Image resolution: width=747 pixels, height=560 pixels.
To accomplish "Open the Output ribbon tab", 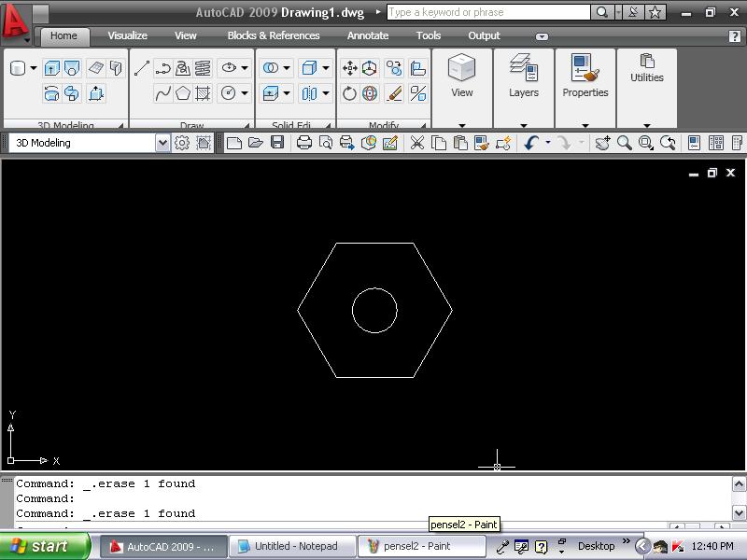I will (x=484, y=35).
